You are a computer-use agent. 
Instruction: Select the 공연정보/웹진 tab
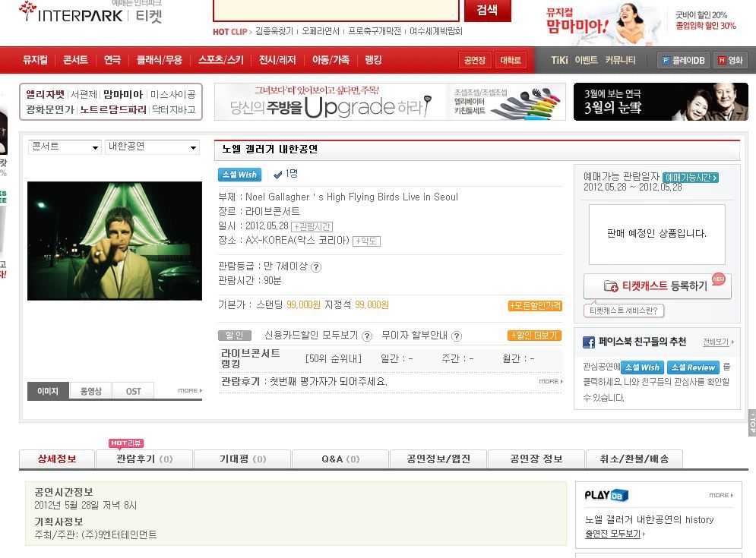438,459
